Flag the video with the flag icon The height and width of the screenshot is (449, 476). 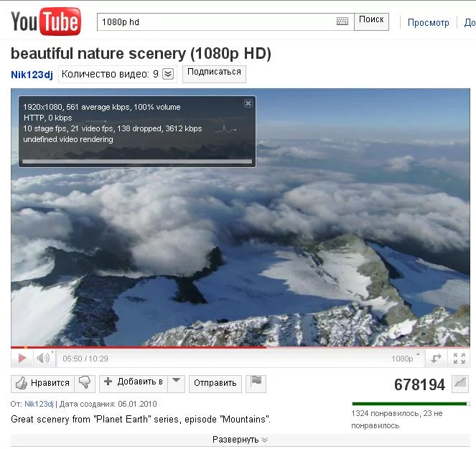pyautogui.click(x=256, y=383)
